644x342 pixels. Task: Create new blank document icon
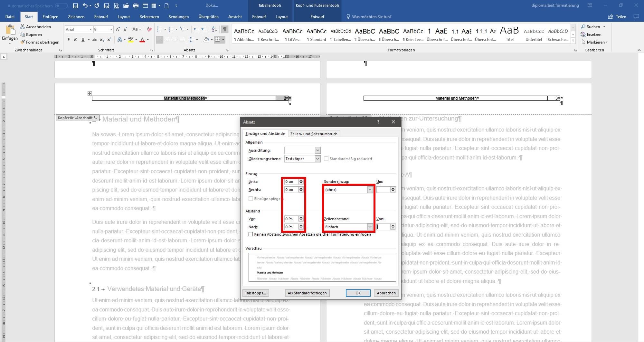click(166, 5)
